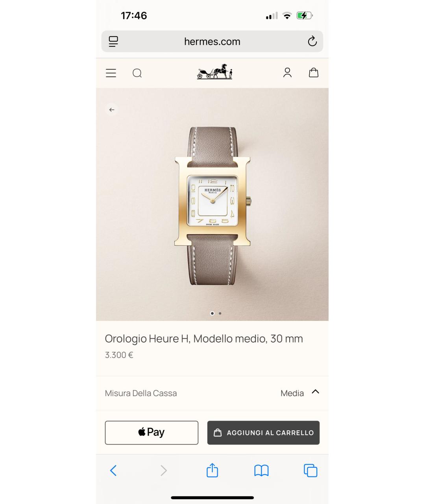Select the Media case size value
425x504 pixels.
(292, 393)
